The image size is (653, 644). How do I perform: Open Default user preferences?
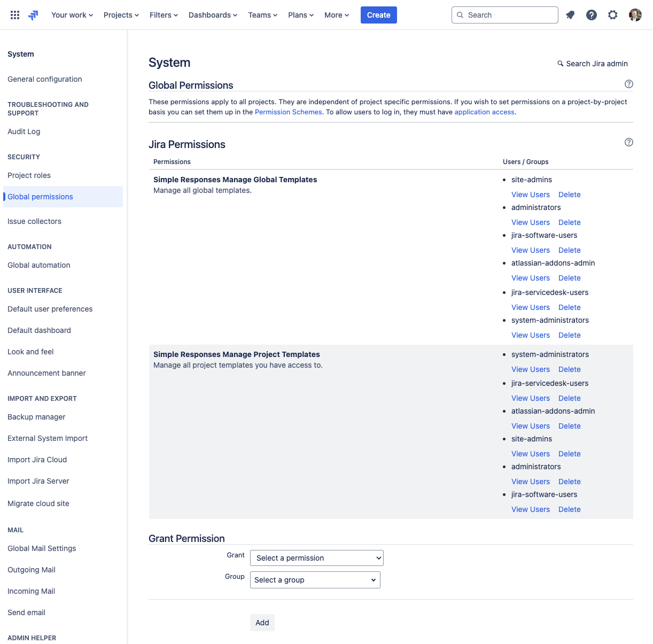pos(50,309)
